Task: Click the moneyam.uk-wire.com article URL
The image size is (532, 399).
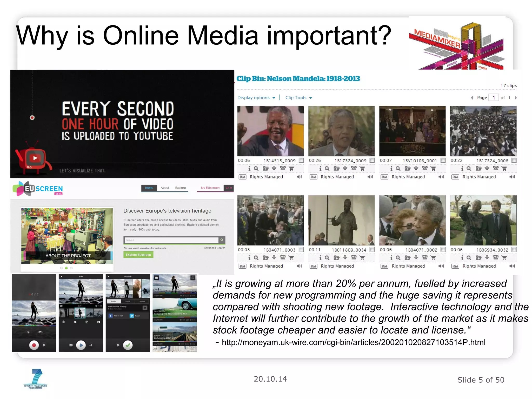Action: pos(354,342)
